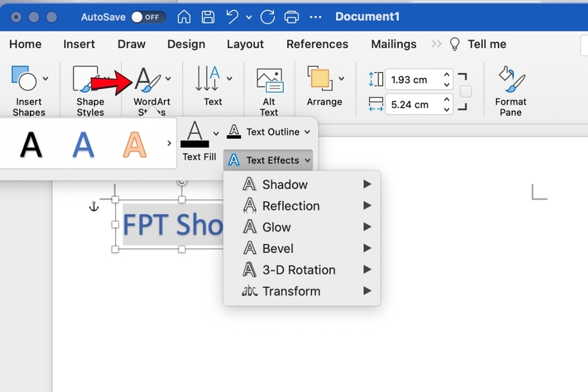The height and width of the screenshot is (392, 588).
Task: Click the Document1 title
Action: [x=367, y=17]
